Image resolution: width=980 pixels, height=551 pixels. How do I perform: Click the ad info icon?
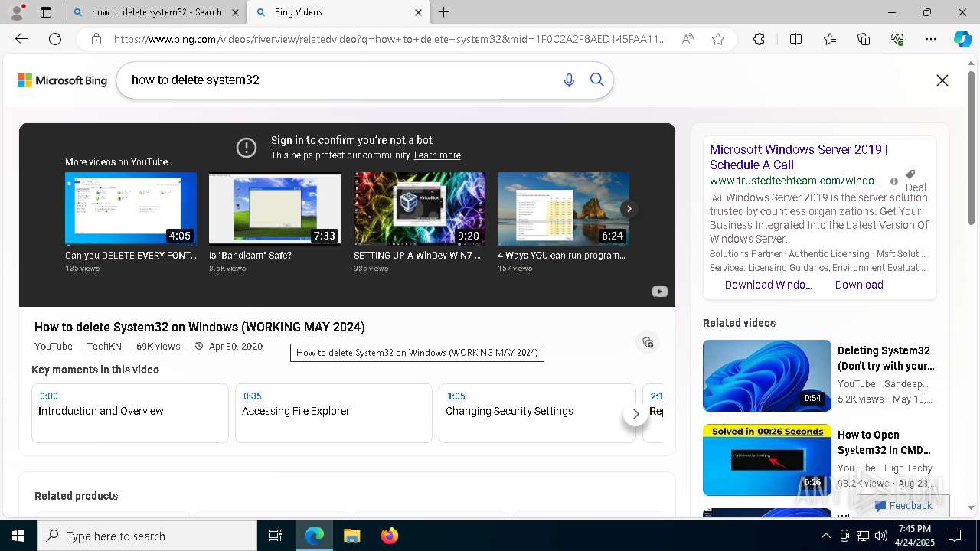(x=894, y=181)
